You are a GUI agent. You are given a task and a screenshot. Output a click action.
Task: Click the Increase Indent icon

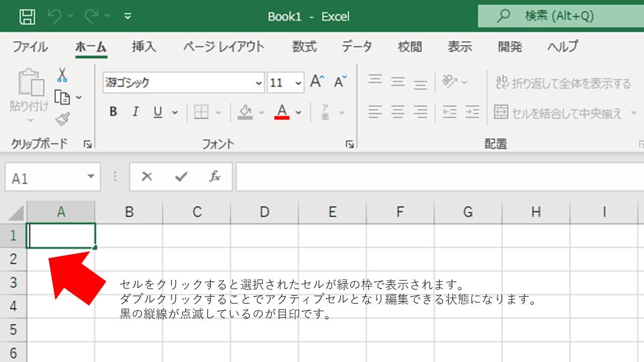tap(472, 112)
